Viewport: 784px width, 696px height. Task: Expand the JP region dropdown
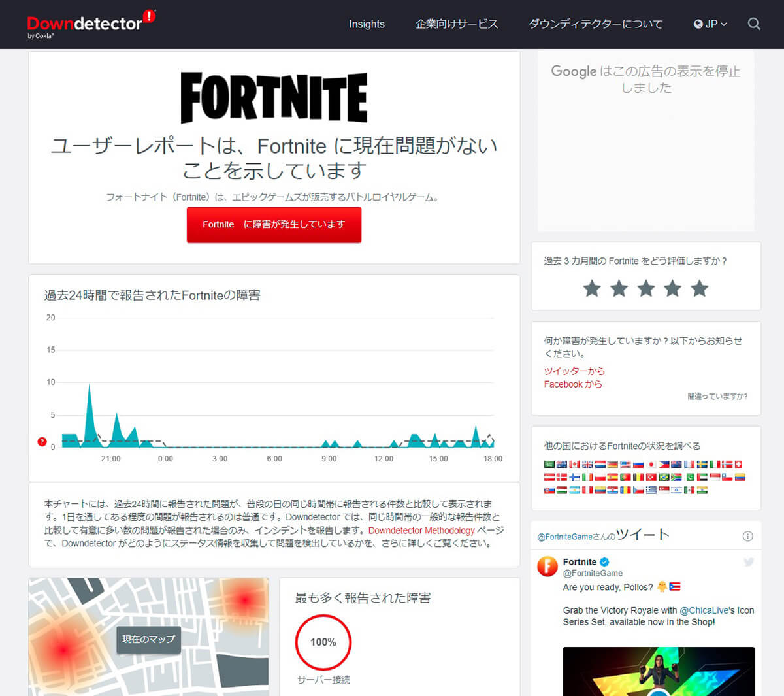(x=710, y=24)
